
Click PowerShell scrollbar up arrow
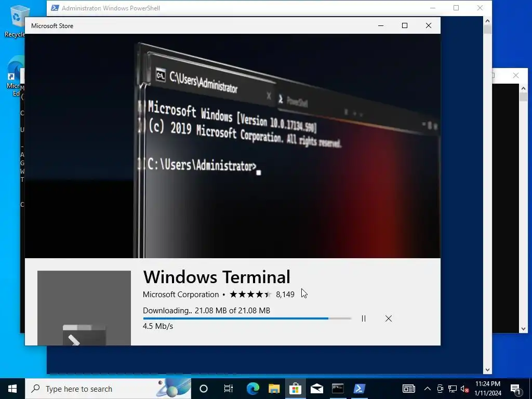click(487, 21)
